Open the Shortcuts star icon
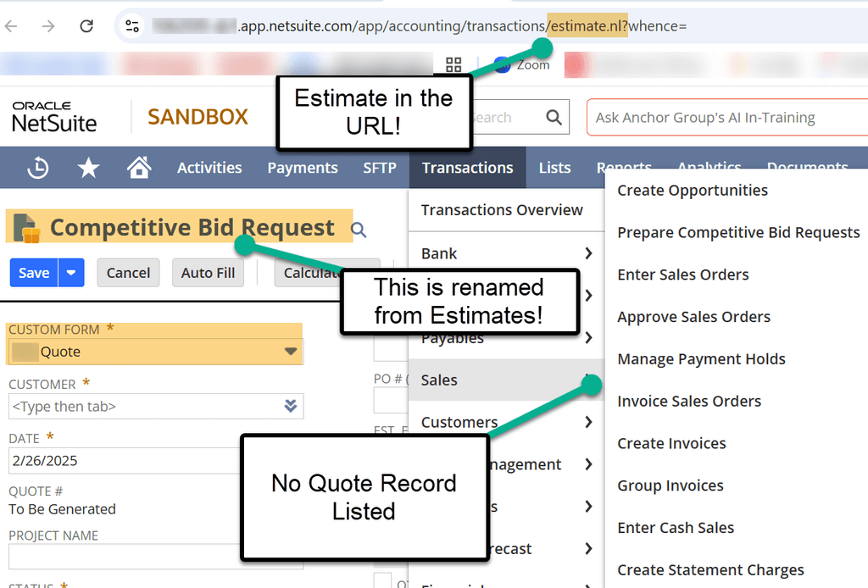868x588 pixels. (x=88, y=168)
